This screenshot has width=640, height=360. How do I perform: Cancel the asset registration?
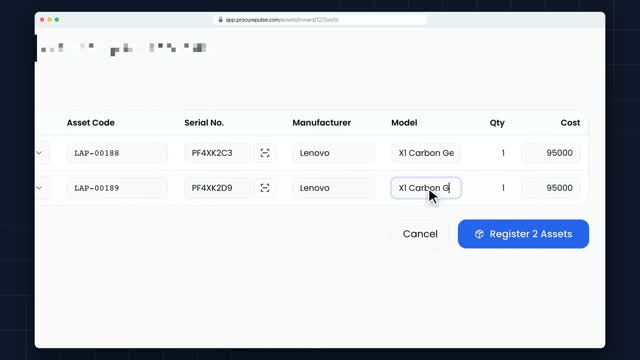point(420,234)
